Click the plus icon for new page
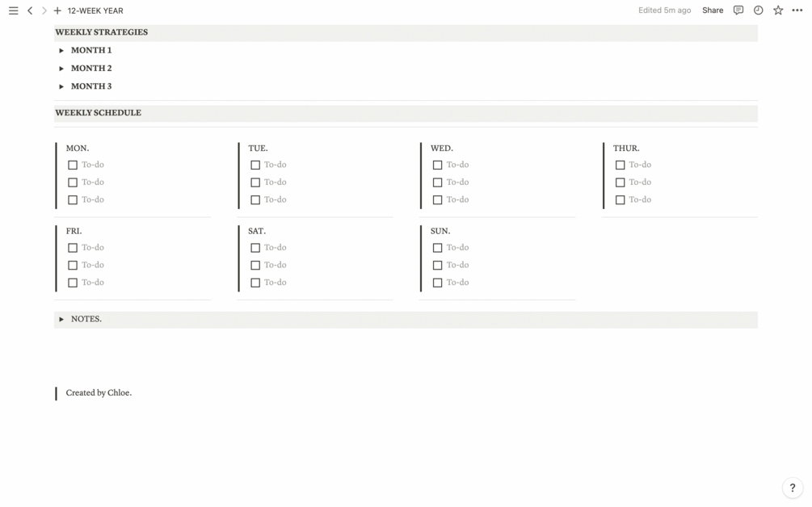The image size is (812, 507). 57,10
